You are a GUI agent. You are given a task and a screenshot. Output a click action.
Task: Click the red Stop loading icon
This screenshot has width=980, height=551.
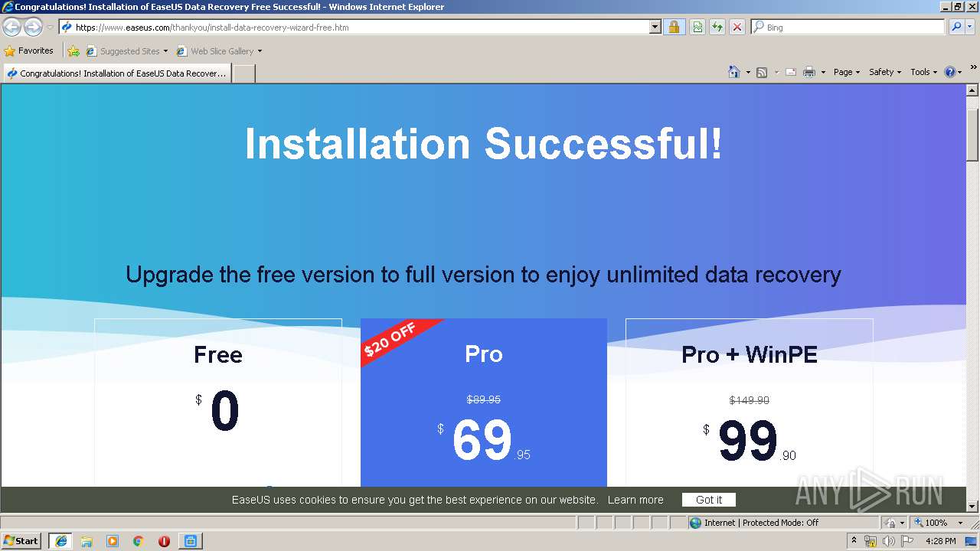click(x=737, y=28)
